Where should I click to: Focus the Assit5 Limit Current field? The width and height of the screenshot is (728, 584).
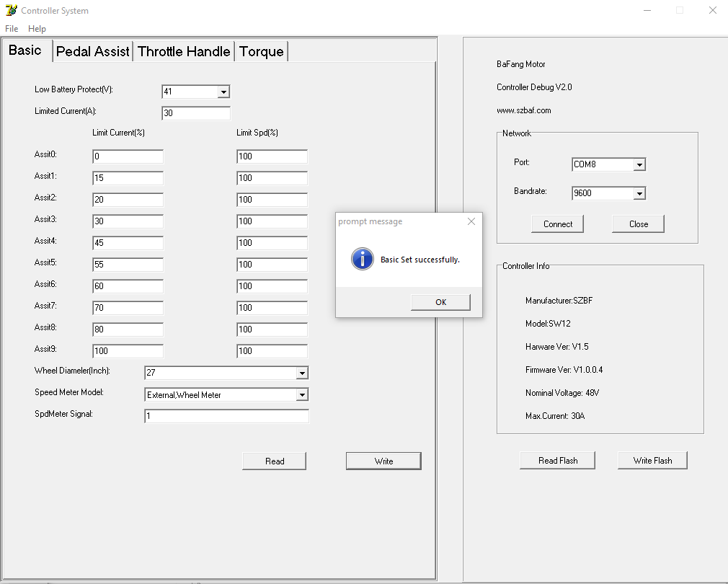(128, 265)
